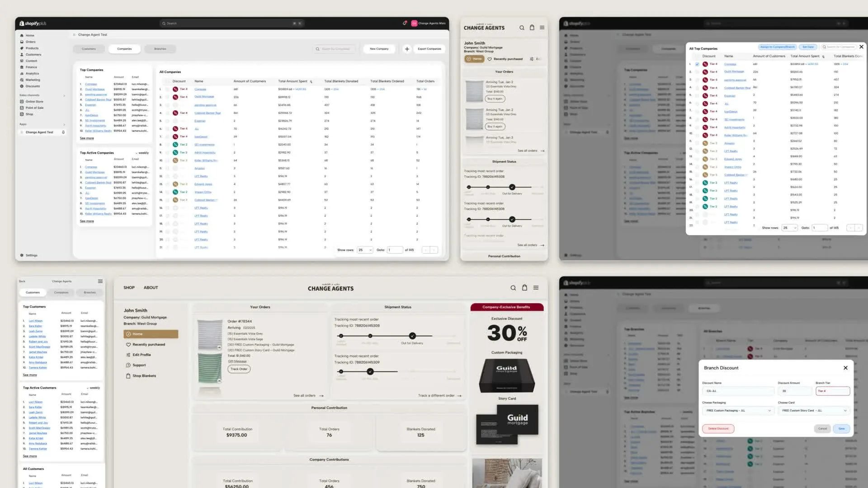The width and height of the screenshot is (868, 488).
Task: Open the hamburger menu in the mobile admin panel
Action: [100, 281]
